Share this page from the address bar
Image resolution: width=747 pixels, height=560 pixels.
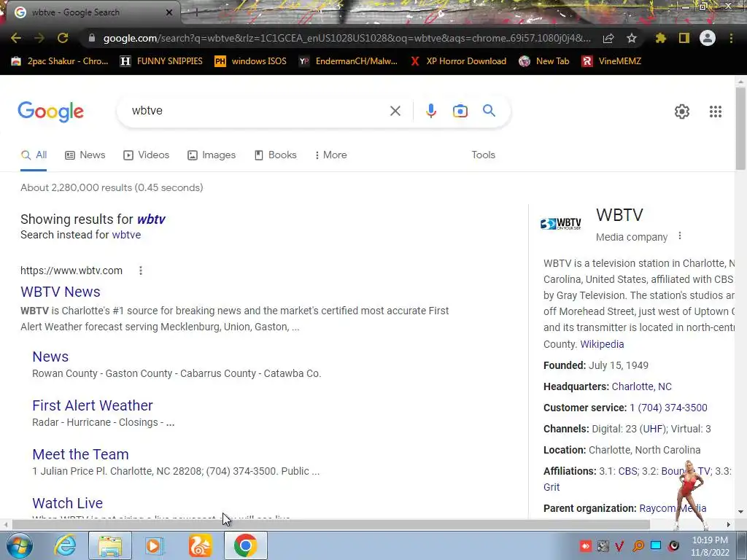pyautogui.click(x=608, y=39)
